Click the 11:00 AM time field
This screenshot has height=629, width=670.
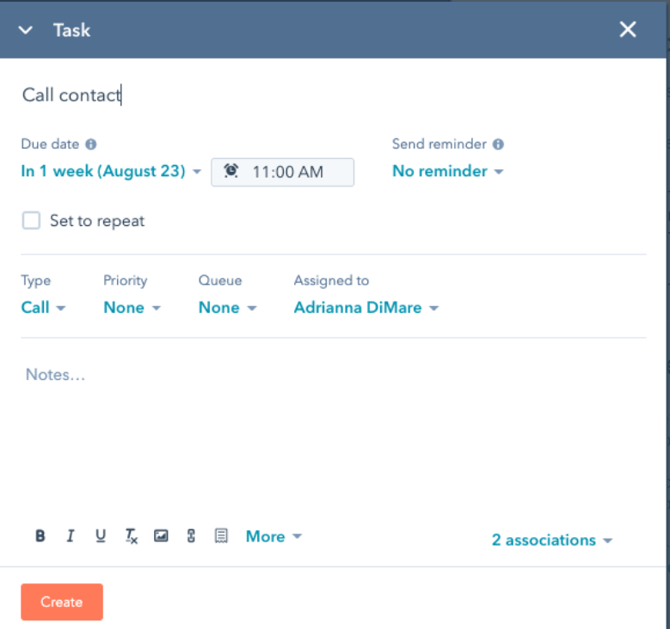coord(282,172)
